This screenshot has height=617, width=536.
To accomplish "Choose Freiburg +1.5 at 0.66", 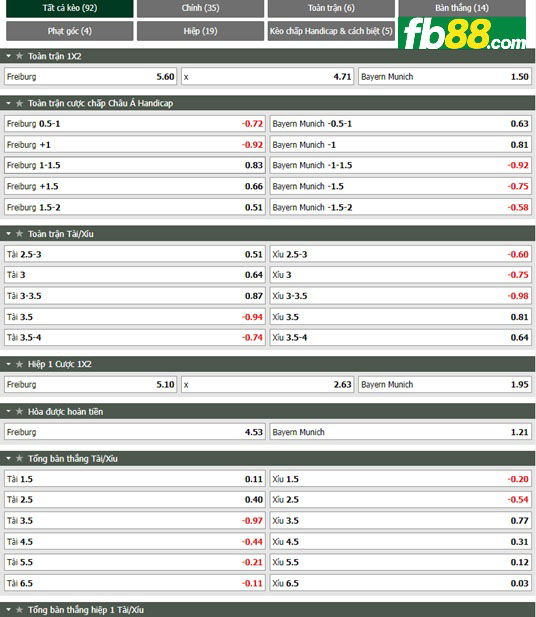I will (135, 187).
